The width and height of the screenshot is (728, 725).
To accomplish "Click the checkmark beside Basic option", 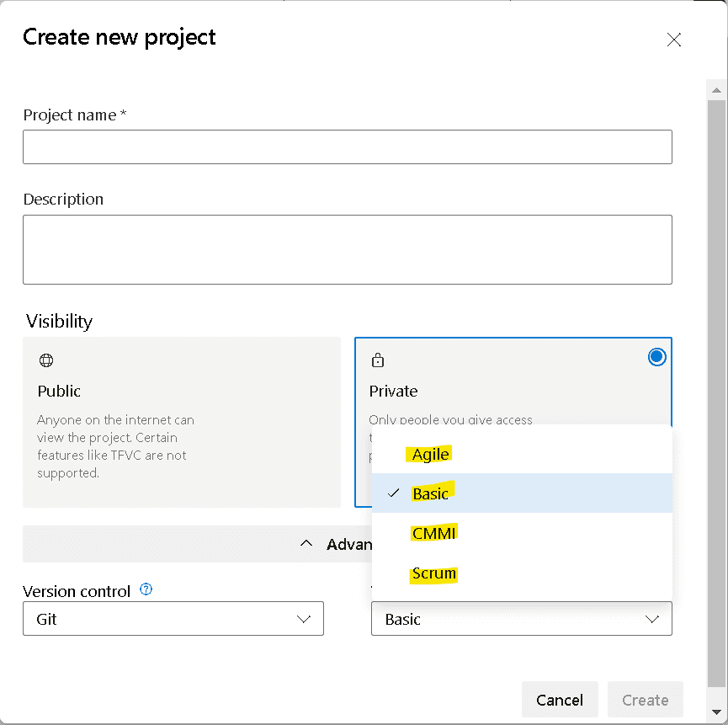I will coord(393,493).
